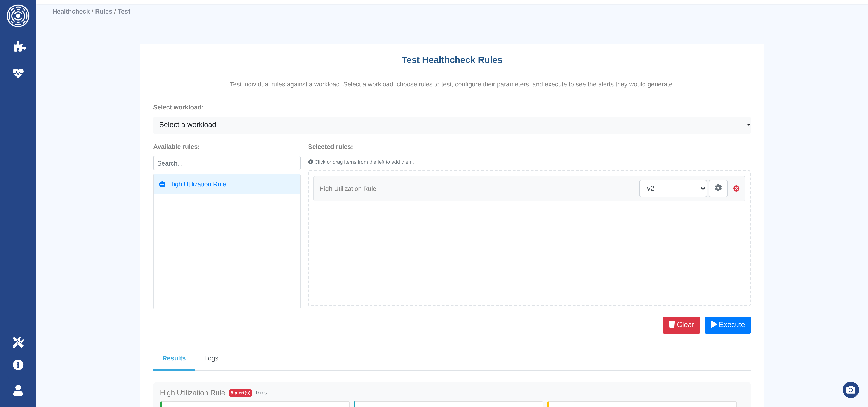Viewport: 868px width, 407px height.
Task: Remove selected rule with red X icon
Action: pos(736,189)
